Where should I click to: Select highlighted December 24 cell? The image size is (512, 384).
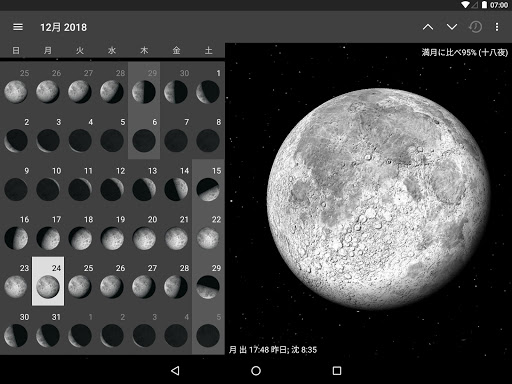click(48, 281)
